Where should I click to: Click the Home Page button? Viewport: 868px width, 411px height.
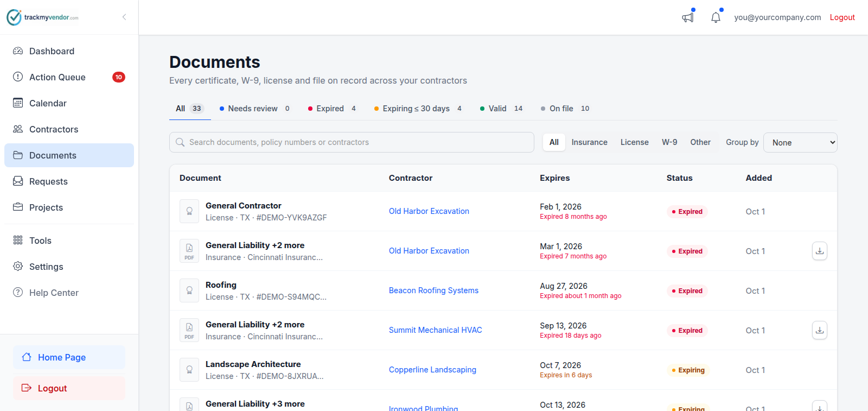69,357
